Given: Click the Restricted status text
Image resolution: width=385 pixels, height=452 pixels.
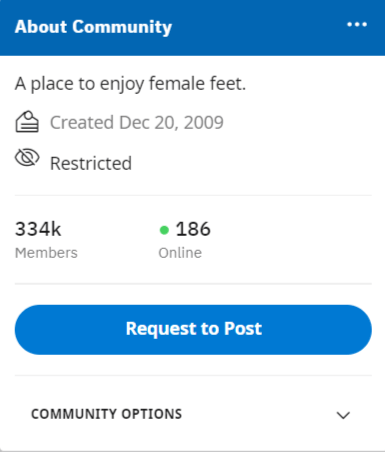Looking at the screenshot, I should point(91,164).
